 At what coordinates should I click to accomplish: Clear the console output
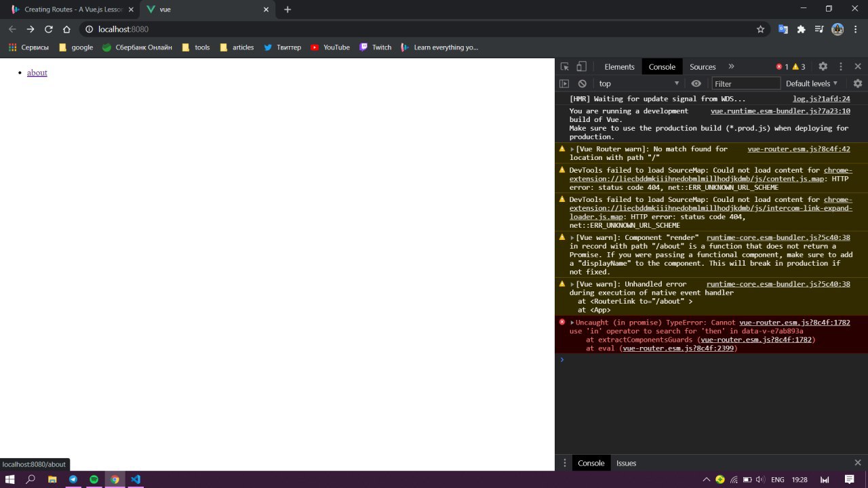click(x=583, y=83)
